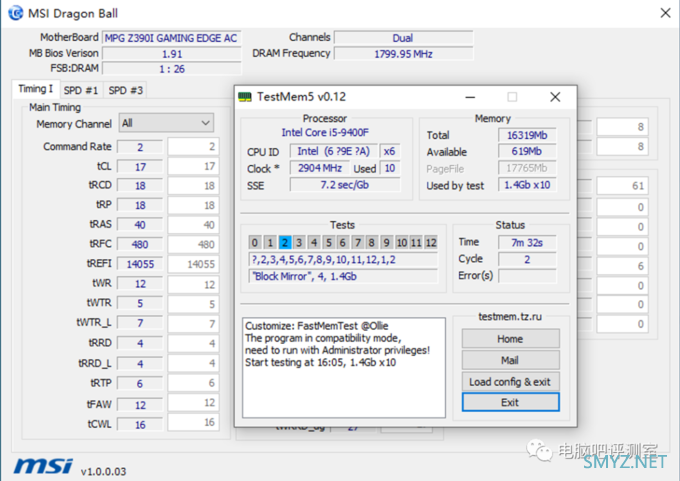This screenshot has height=481, width=680.
Task: Select test number 0 box
Action: pyautogui.click(x=255, y=242)
